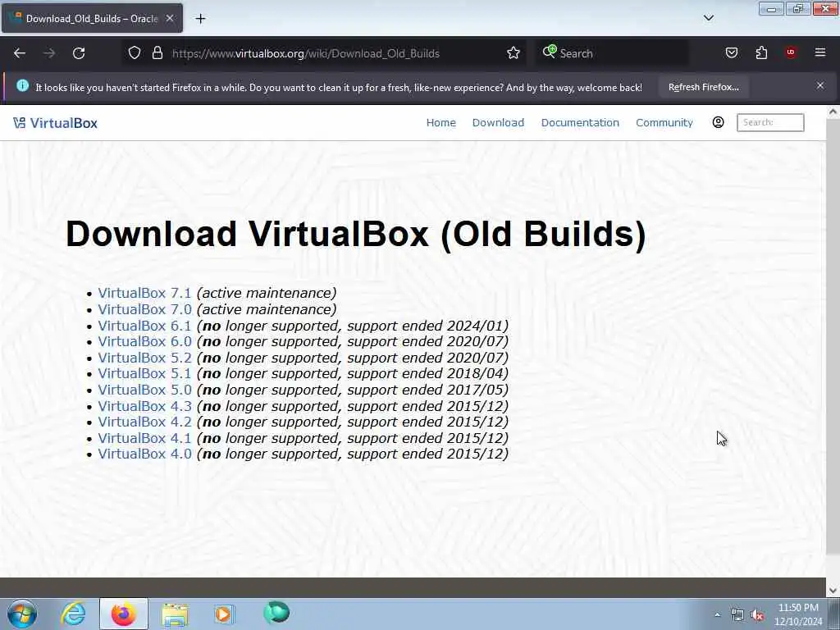Open the Windows Start menu orb
The height and width of the screenshot is (630, 840).
coord(22,614)
